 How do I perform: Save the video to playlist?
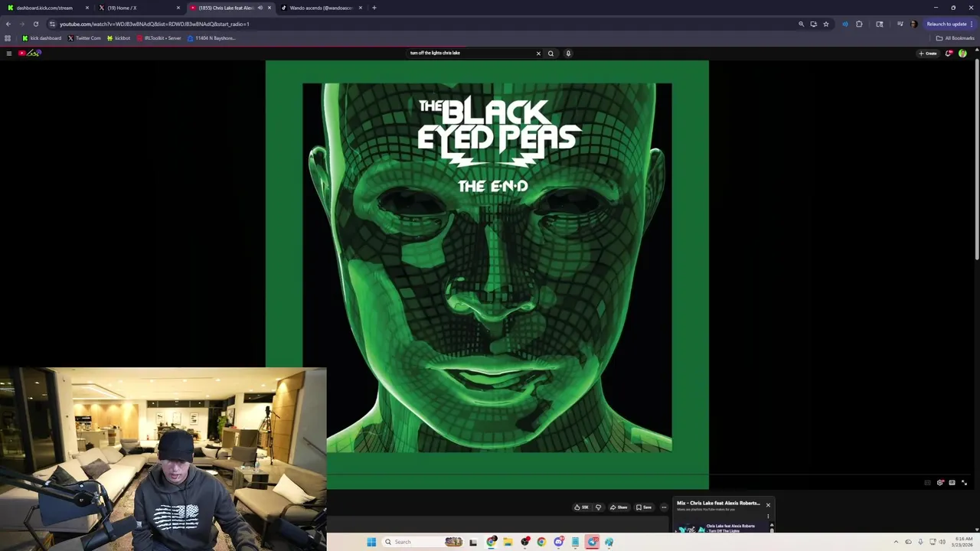[644, 507]
